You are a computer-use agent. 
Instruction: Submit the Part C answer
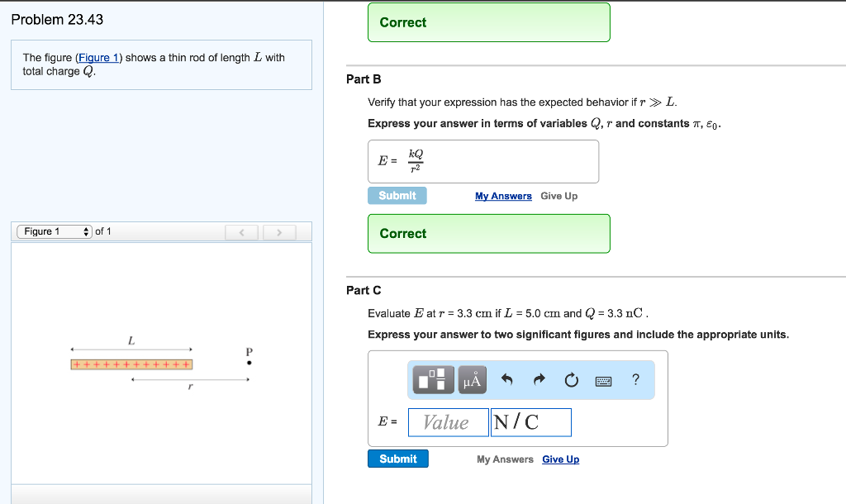tap(397, 459)
